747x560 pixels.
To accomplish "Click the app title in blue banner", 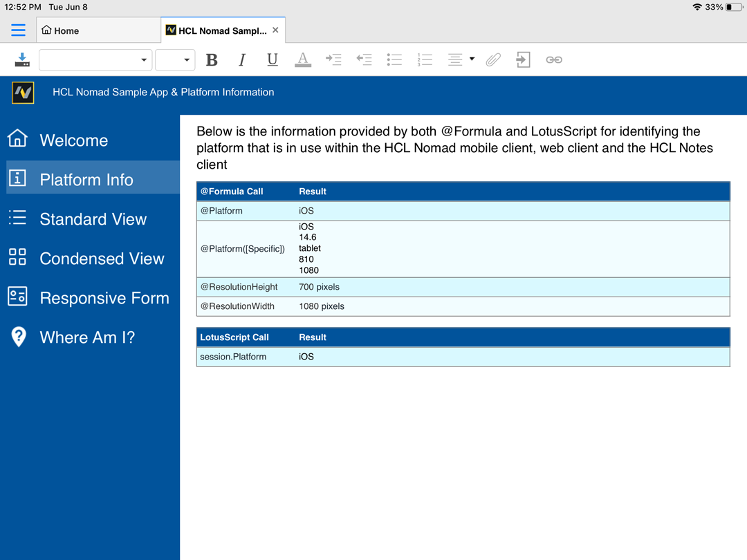I will coord(163,92).
